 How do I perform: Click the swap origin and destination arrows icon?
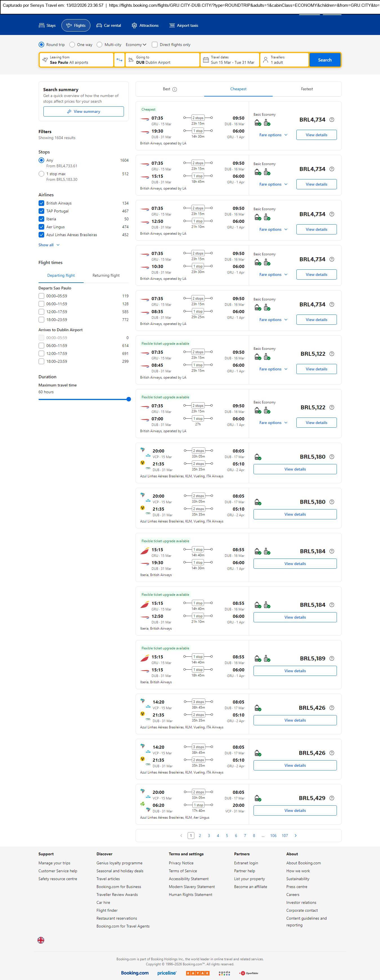pyautogui.click(x=119, y=60)
